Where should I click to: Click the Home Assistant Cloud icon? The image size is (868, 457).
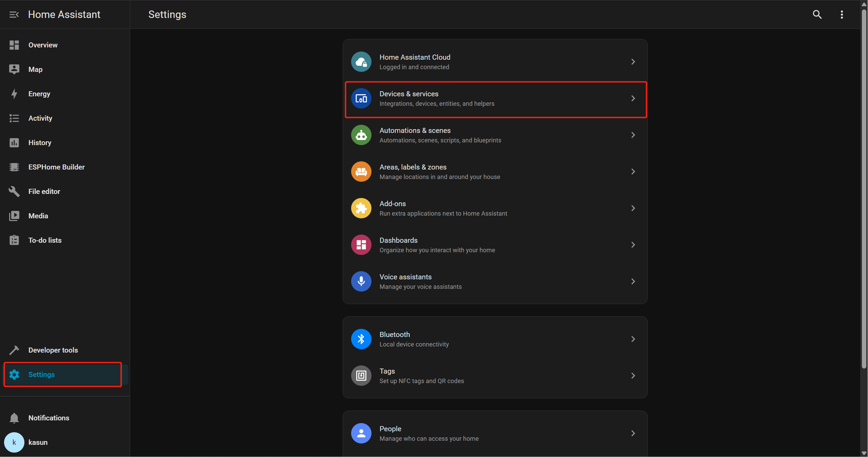(361, 62)
